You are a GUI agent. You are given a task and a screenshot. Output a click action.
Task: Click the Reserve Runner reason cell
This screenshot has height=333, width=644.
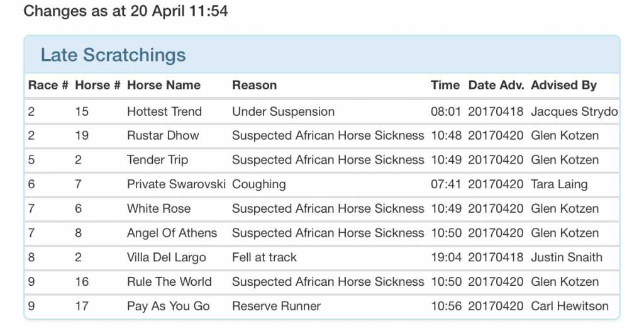[x=276, y=307]
